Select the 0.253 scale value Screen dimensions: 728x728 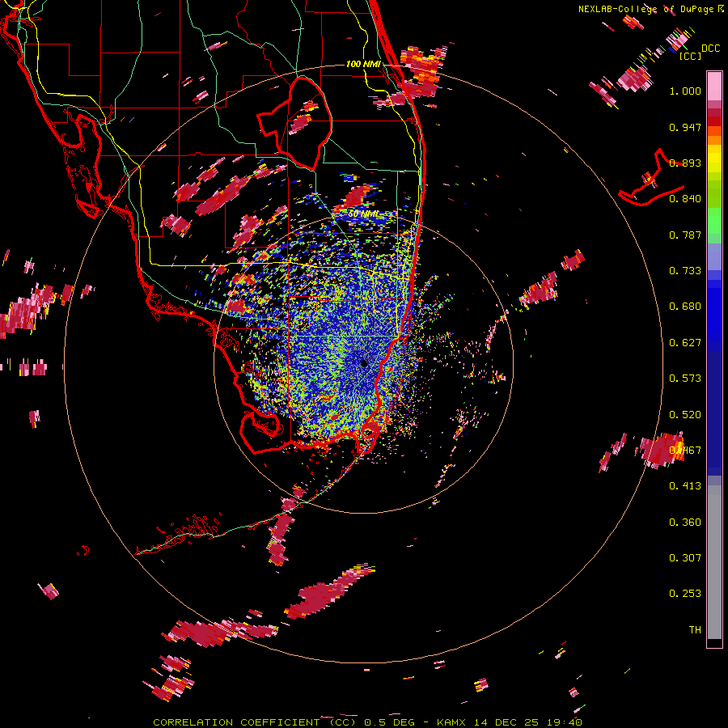(x=685, y=594)
